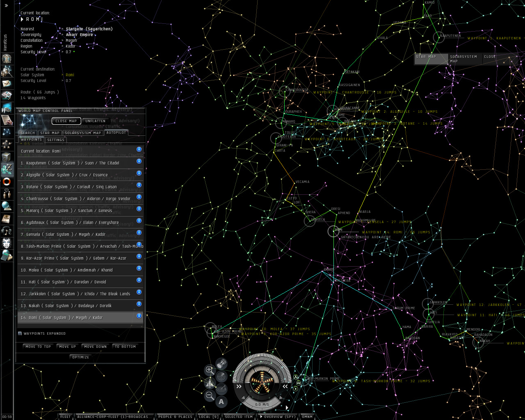Toggle the top small round HUD indicator
This screenshot has height=420, width=525.
[x=296, y=377]
